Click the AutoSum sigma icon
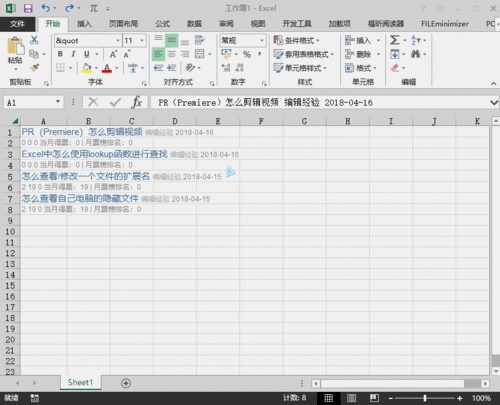Screen dimensions: 500x405 coord(394,40)
